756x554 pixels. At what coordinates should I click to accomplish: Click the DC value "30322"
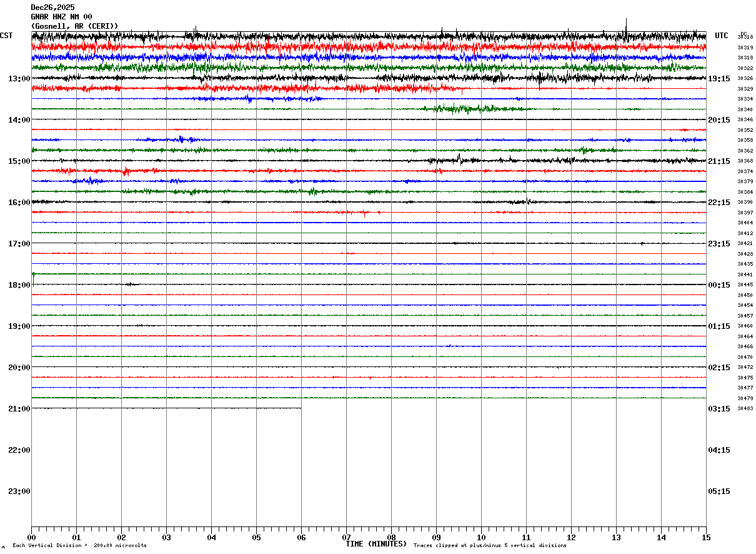pyautogui.click(x=745, y=68)
